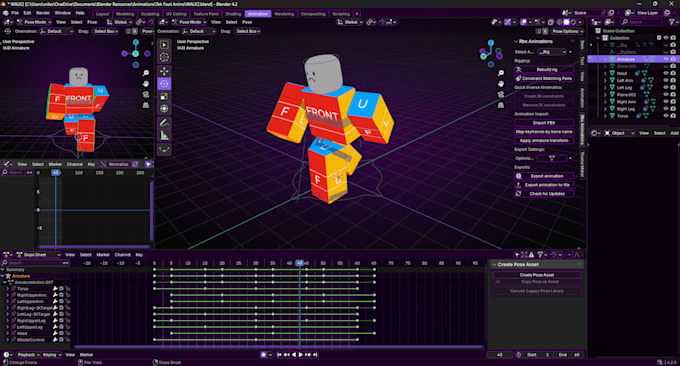The height and width of the screenshot is (366, 680).
Task: Toggle visibility eye of Torso object
Action: 666,116
